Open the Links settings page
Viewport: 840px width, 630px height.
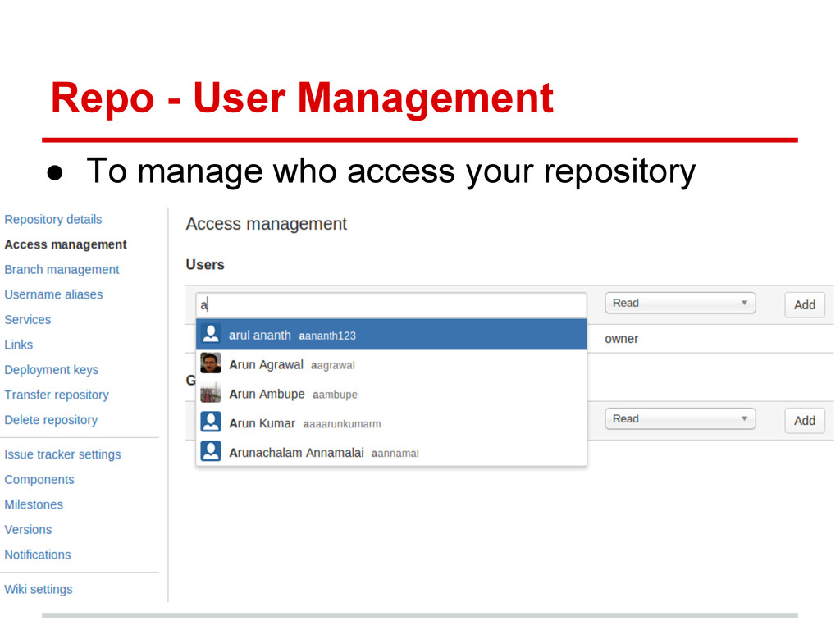19,345
